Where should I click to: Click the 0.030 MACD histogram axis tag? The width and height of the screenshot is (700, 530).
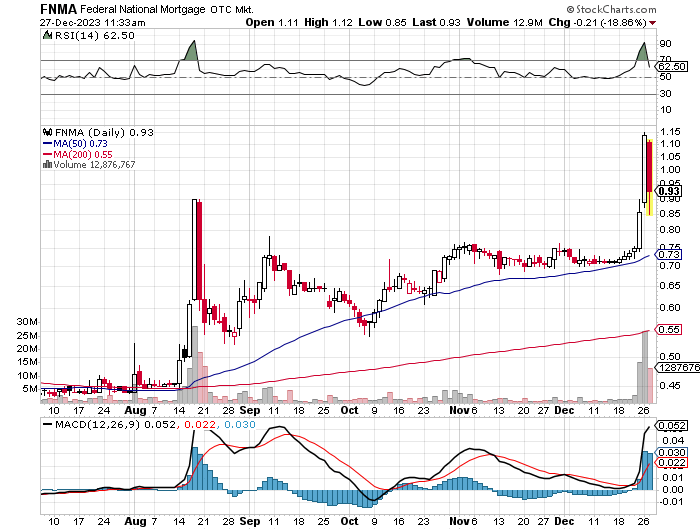671,452
